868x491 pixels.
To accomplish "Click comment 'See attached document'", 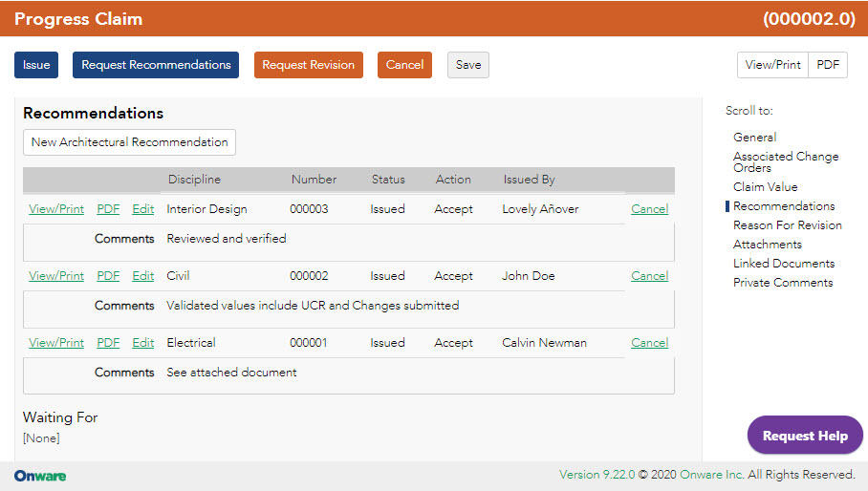I will 231,373.
